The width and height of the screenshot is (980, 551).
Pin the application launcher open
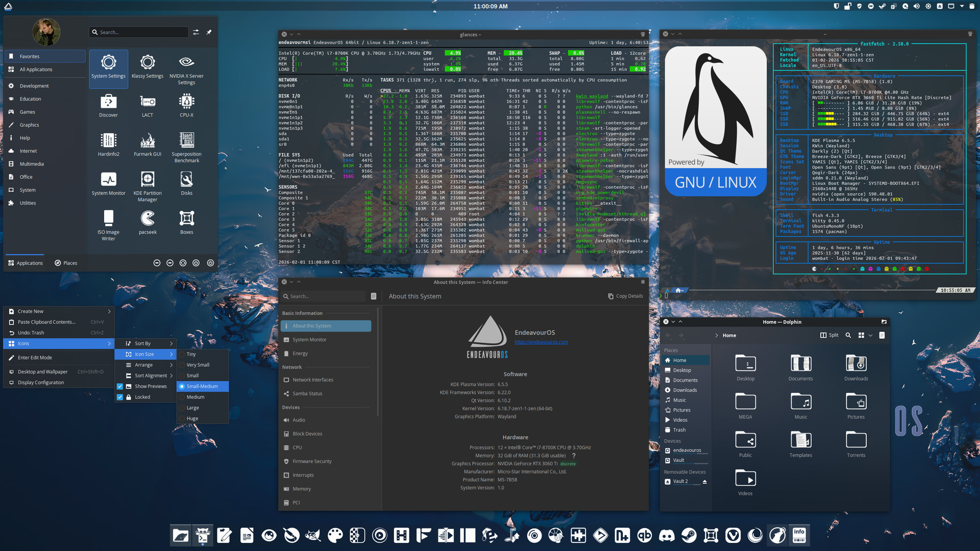209,32
